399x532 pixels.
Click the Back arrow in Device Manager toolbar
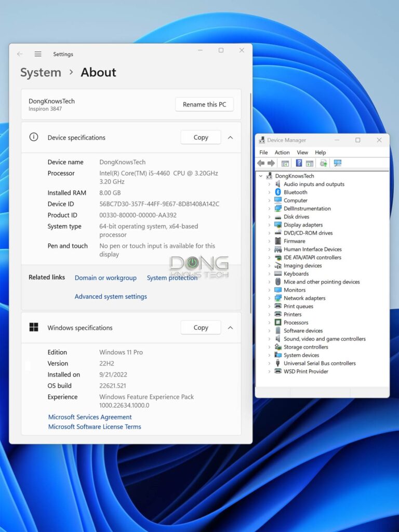pos(261,163)
